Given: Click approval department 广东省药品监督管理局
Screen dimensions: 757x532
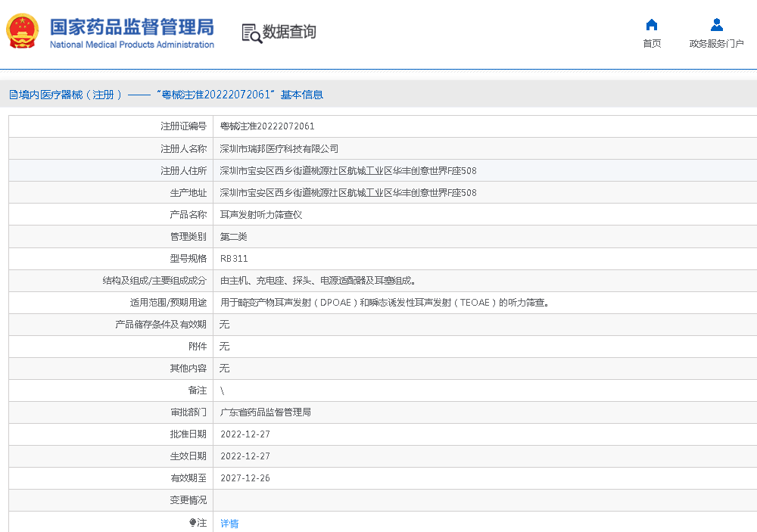Looking at the screenshot, I should coord(265,412).
